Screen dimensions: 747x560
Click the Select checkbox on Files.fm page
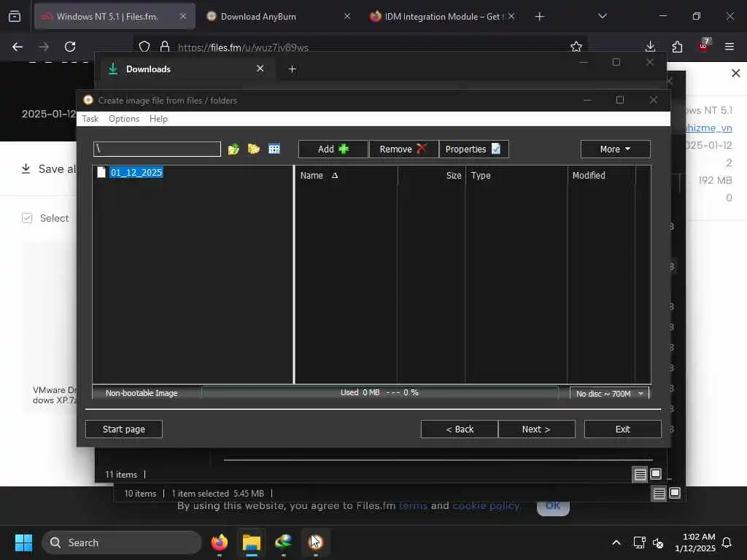[x=27, y=218]
